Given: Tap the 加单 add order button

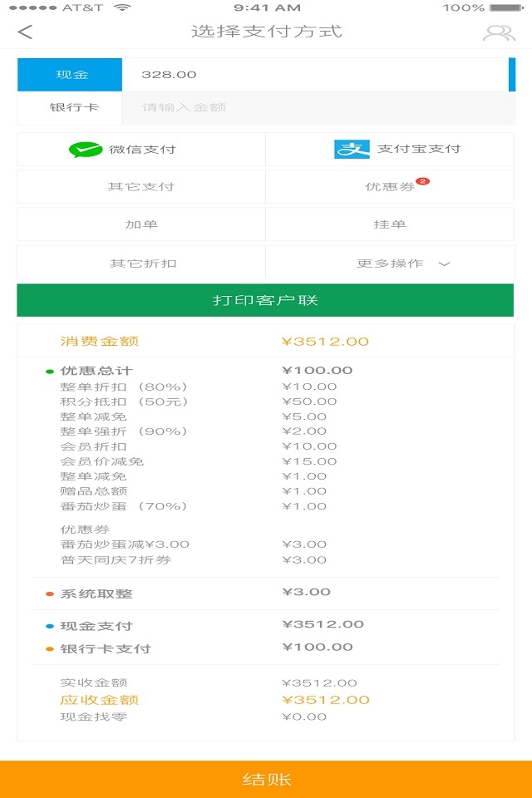Looking at the screenshot, I should point(141,224).
